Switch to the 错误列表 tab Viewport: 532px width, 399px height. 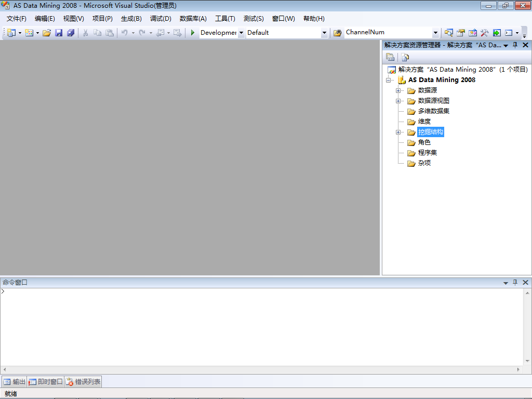click(x=83, y=382)
